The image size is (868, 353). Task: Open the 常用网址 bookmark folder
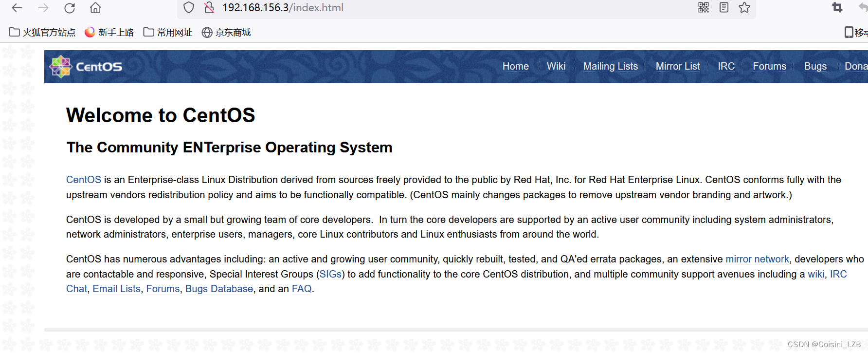point(168,32)
